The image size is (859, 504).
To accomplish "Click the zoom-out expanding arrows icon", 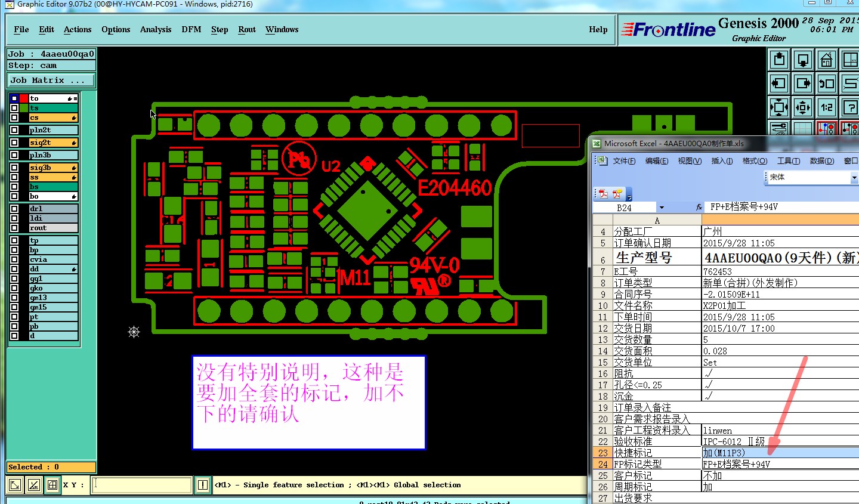I will (x=803, y=107).
